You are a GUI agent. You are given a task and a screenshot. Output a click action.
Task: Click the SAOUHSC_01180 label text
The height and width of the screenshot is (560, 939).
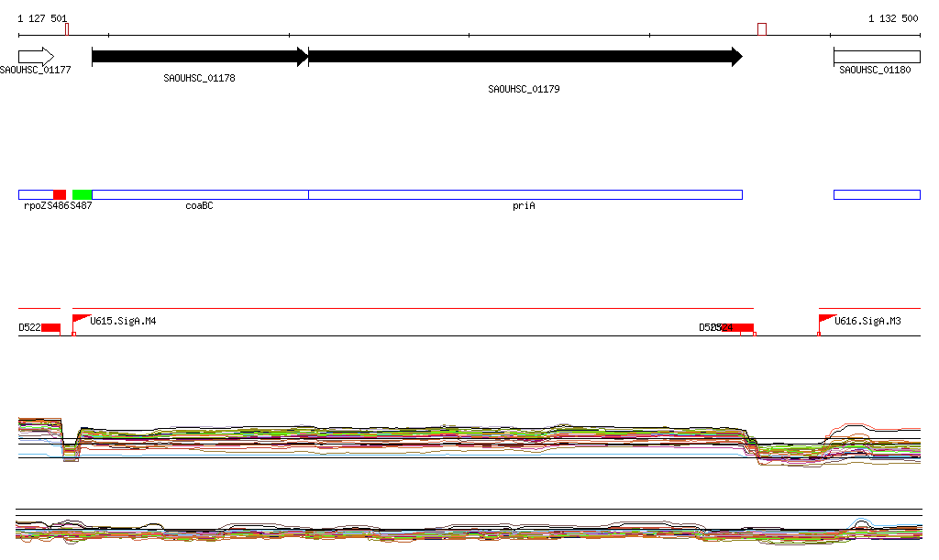(875, 70)
